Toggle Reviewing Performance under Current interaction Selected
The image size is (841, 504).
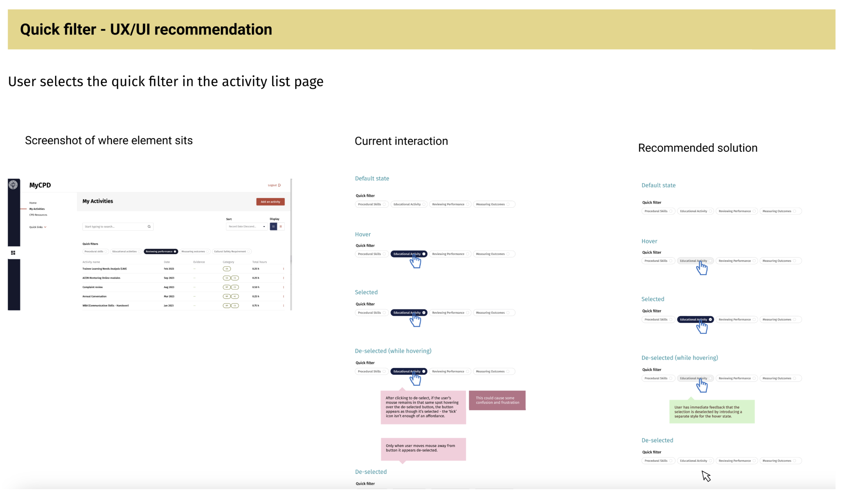point(450,313)
